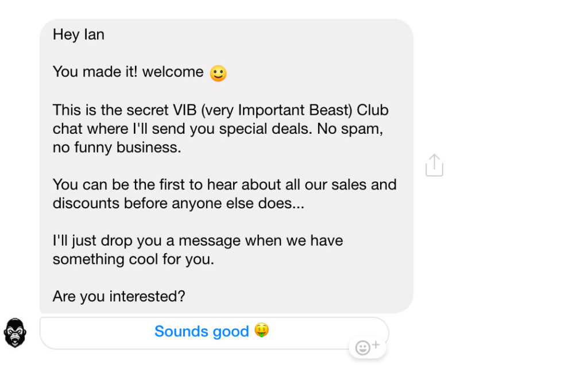Click the 'VIB (very Important Beast) Club' text
The height and width of the screenshot is (365, 588).
point(280,110)
